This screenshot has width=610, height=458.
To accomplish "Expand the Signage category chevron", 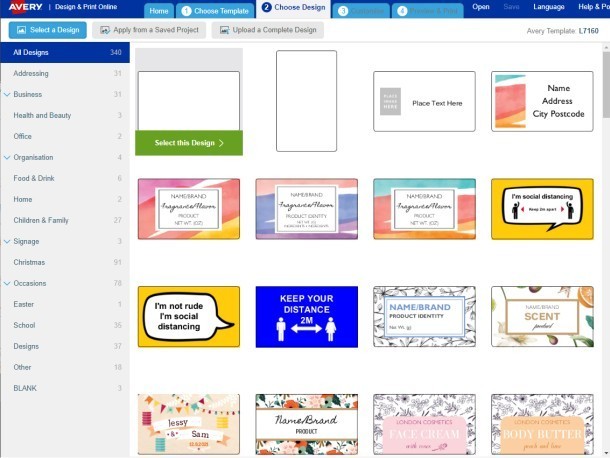I will [7, 241].
